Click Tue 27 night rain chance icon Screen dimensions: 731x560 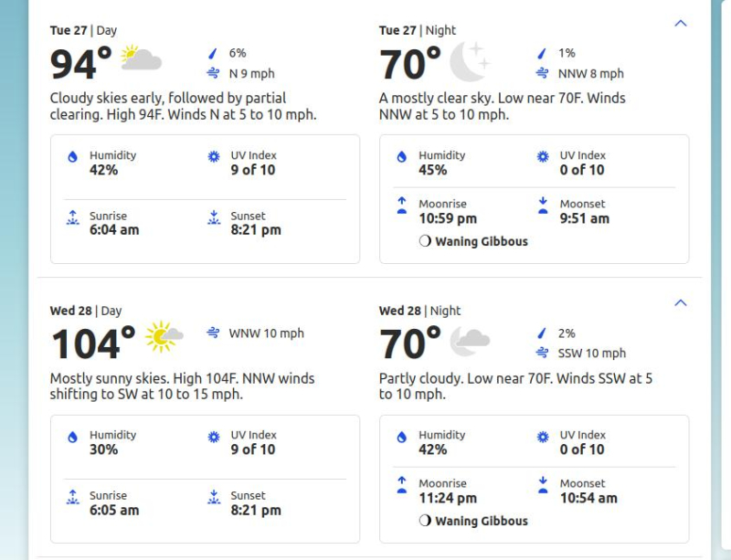[x=542, y=53]
